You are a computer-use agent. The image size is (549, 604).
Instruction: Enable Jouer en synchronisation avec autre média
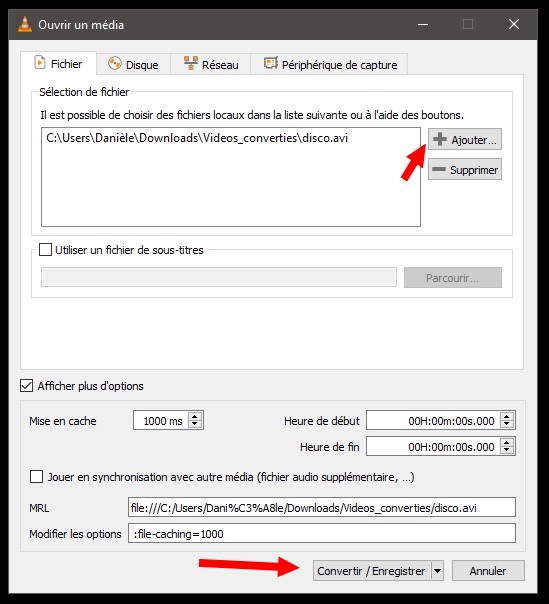(37, 476)
